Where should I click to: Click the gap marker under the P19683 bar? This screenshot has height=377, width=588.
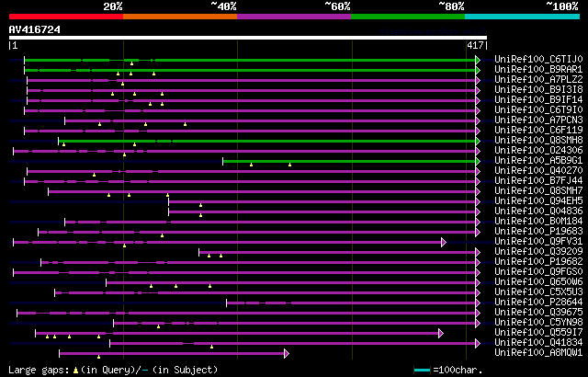tap(162, 236)
